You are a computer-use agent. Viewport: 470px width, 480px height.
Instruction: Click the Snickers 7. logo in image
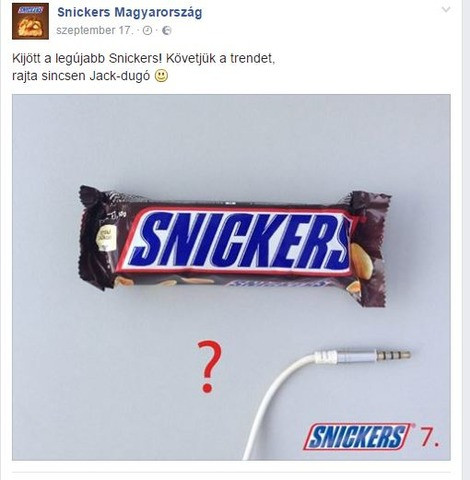372,436
